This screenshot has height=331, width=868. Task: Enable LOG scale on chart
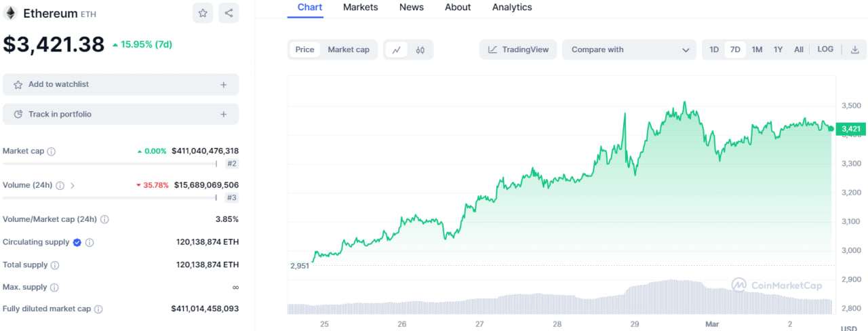click(x=825, y=50)
